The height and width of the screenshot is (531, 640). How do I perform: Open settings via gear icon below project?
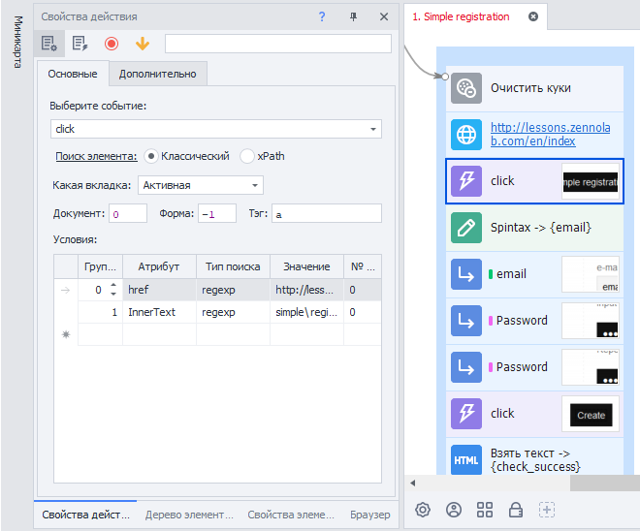tap(423, 510)
